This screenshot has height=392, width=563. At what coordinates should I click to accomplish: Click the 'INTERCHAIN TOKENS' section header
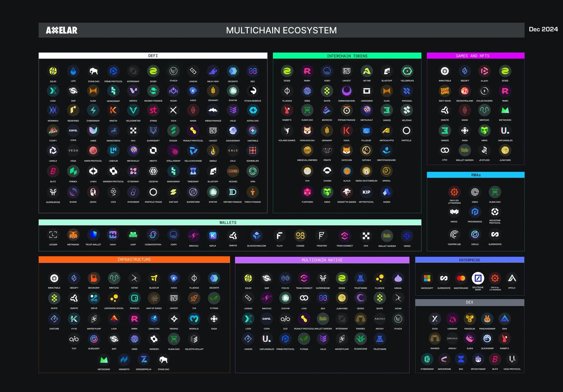347,56
